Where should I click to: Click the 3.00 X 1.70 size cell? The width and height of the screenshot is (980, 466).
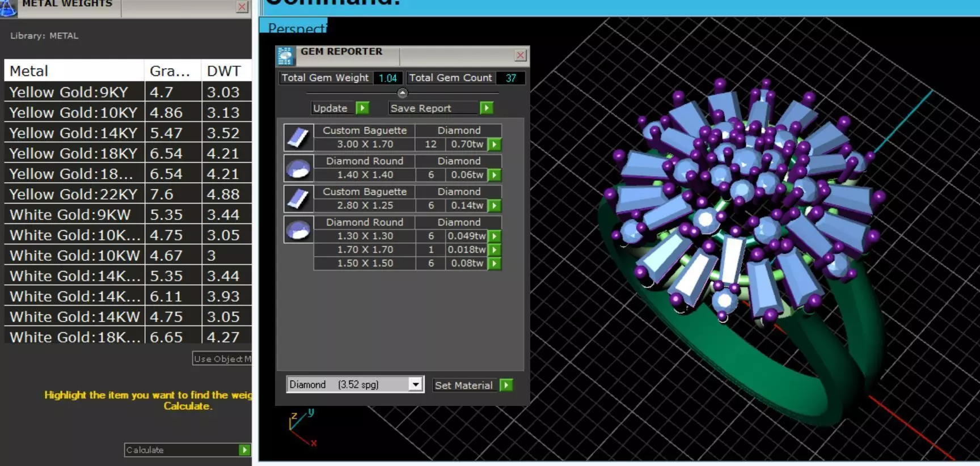(365, 144)
